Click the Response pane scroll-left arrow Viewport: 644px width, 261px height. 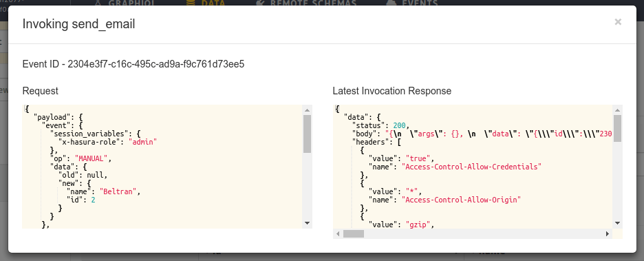(x=338, y=234)
